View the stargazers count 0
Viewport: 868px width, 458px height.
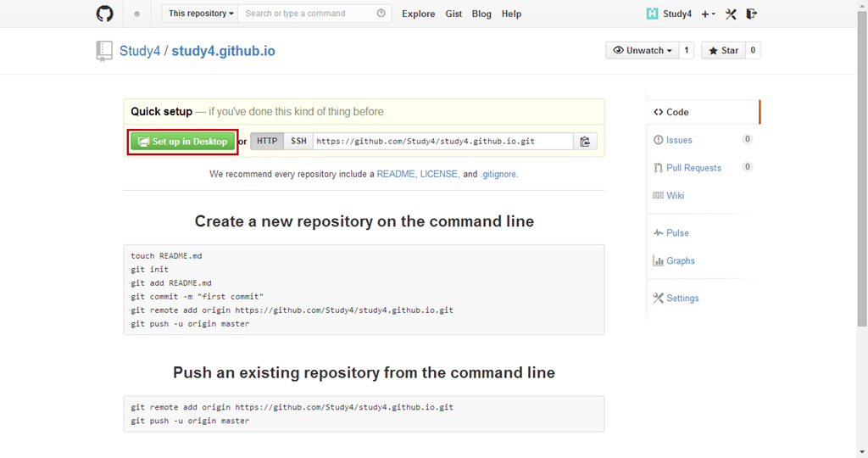click(753, 50)
